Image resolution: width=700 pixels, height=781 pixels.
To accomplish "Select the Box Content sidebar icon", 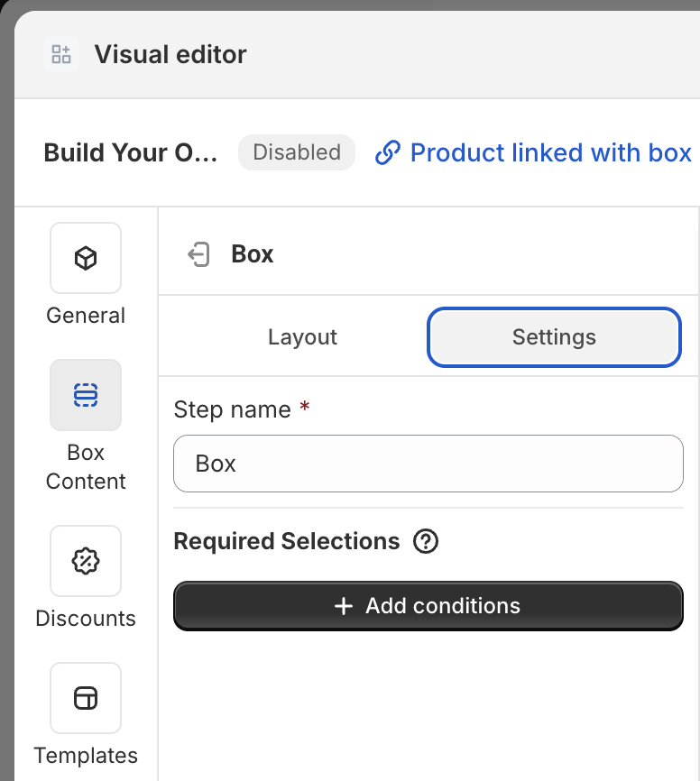I will pyautogui.click(x=86, y=395).
